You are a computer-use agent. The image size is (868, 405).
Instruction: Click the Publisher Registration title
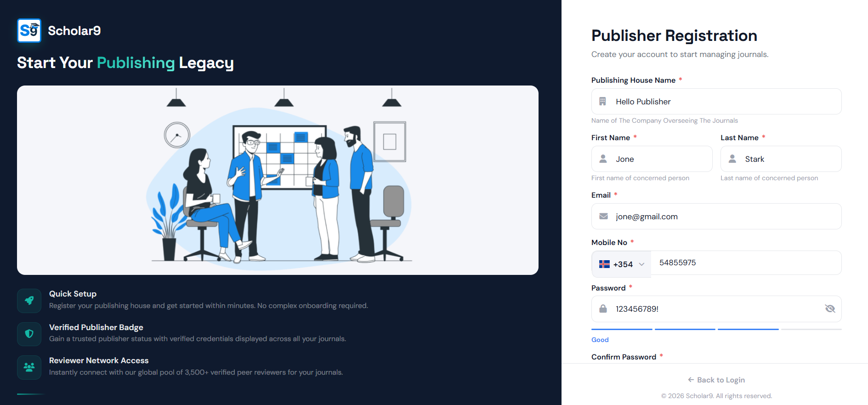[674, 35]
